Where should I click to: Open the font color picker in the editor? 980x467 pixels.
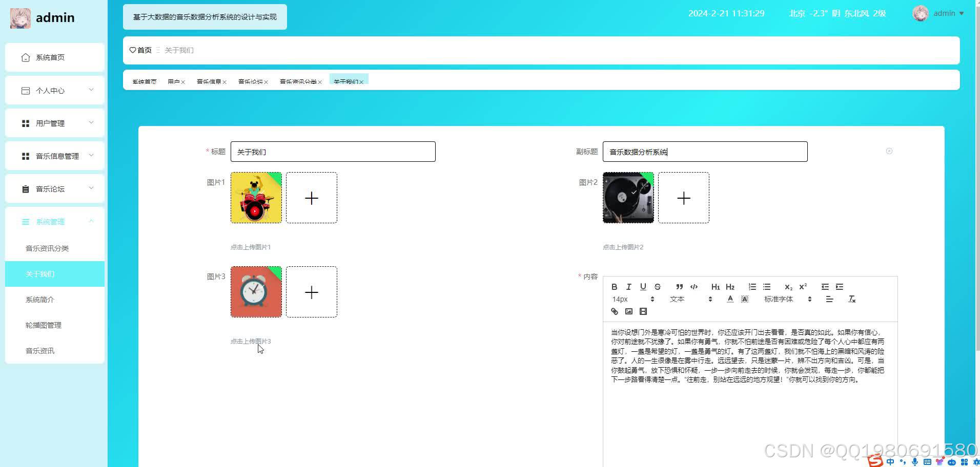coord(730,299)
